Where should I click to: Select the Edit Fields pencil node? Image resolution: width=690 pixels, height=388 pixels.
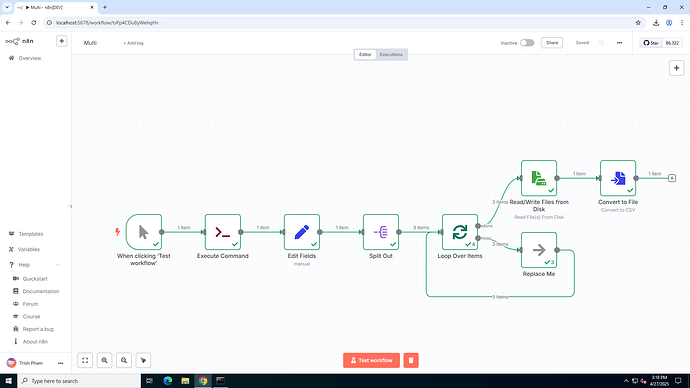pyautogui.click(x=302, y=232)
